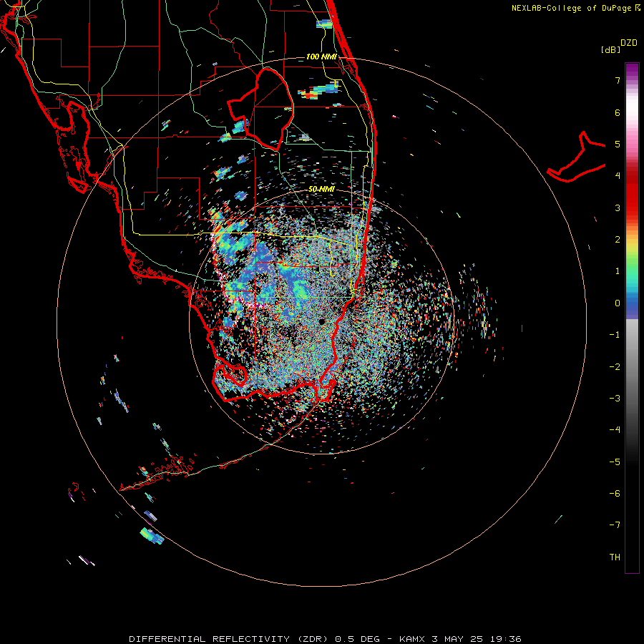Click the 50 NMI range ring label
The image size is (644, 644).
point(321,189)
